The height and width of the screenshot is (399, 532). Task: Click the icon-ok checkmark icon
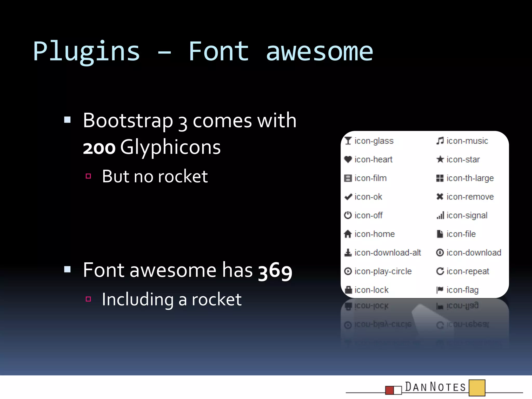[348, 197]
